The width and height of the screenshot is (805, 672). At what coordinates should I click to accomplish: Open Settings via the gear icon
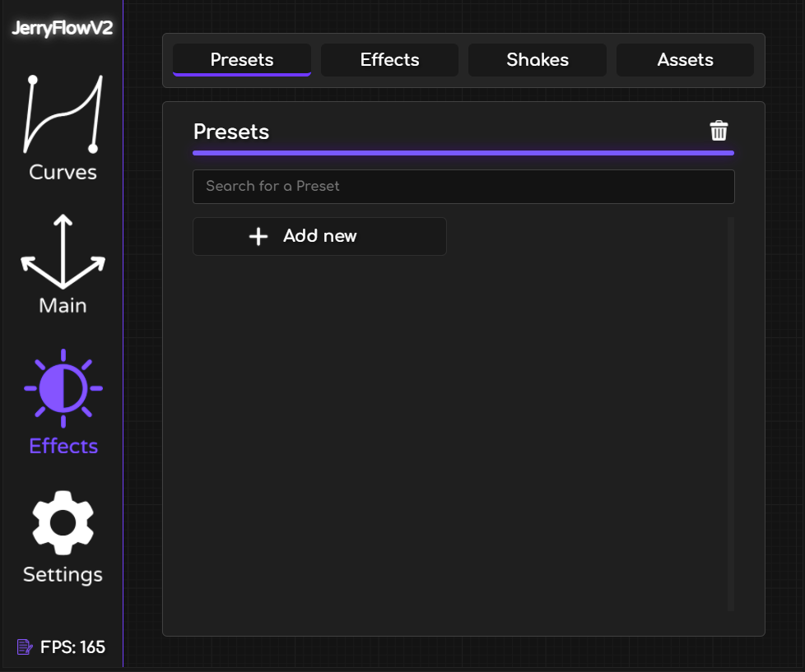[x=63, y=522]
